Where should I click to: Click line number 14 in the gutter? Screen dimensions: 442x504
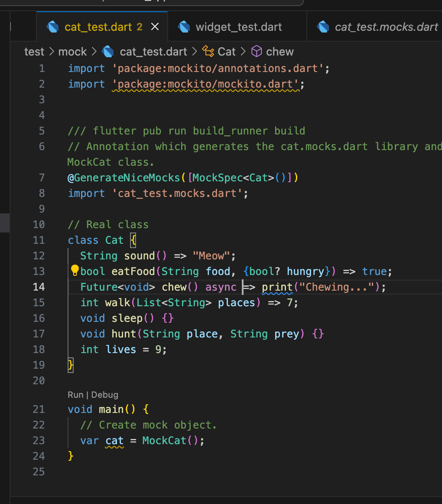(x=39, y=287)
